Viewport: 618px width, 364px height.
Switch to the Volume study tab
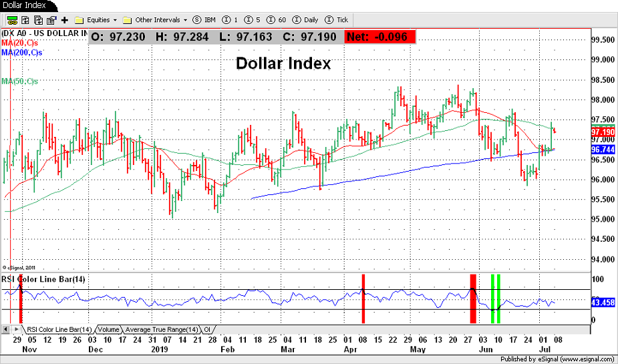tap(108, 329)
